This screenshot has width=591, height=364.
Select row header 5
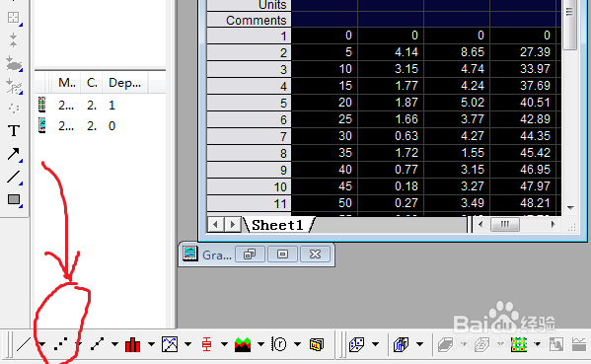[x=250, y=103]
